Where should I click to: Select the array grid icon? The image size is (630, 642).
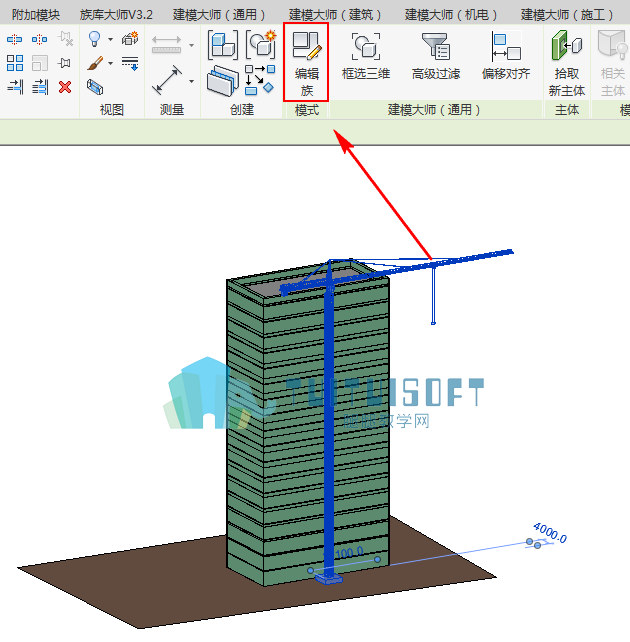tap(15, 63)
